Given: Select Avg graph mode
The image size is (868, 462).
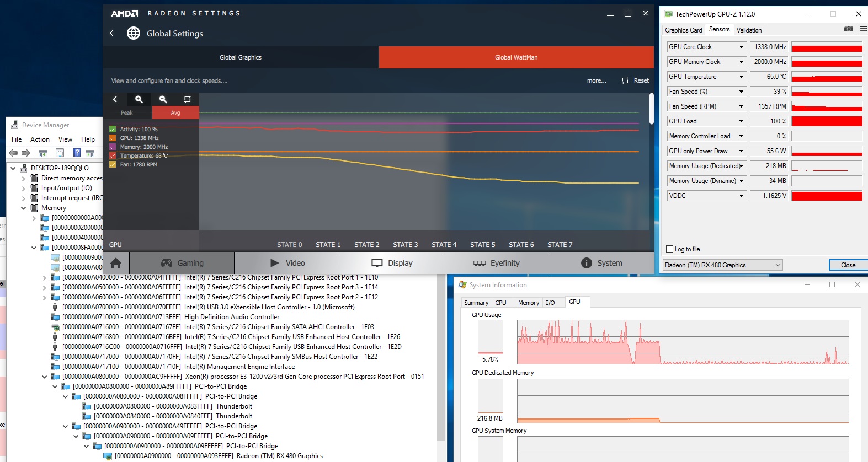Looking at the screenshot, I should pos(175,112).
